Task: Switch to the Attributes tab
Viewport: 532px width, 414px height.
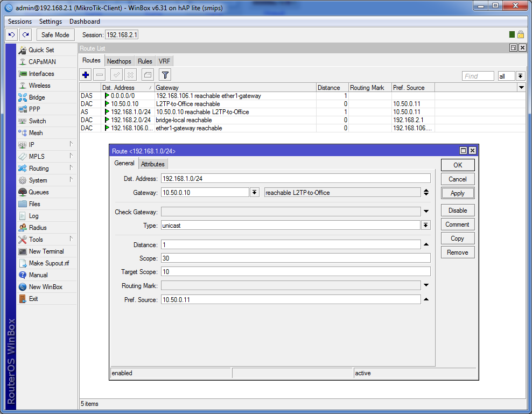Action: pos(153,164)
